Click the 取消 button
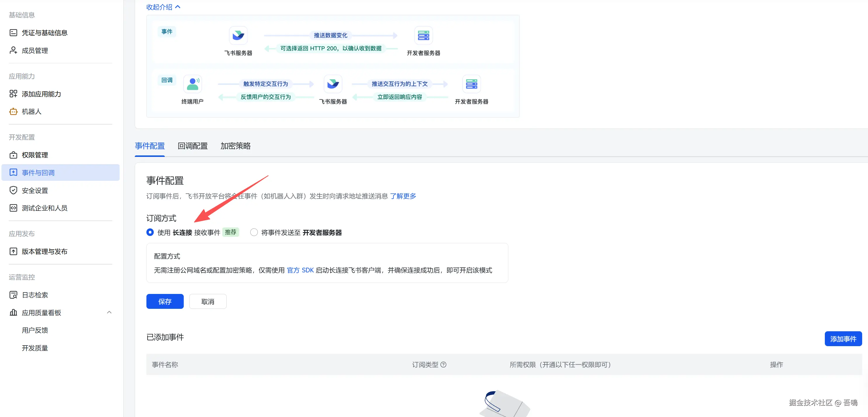The height and width of the screenshot is (417, 868). pos(208,302)
